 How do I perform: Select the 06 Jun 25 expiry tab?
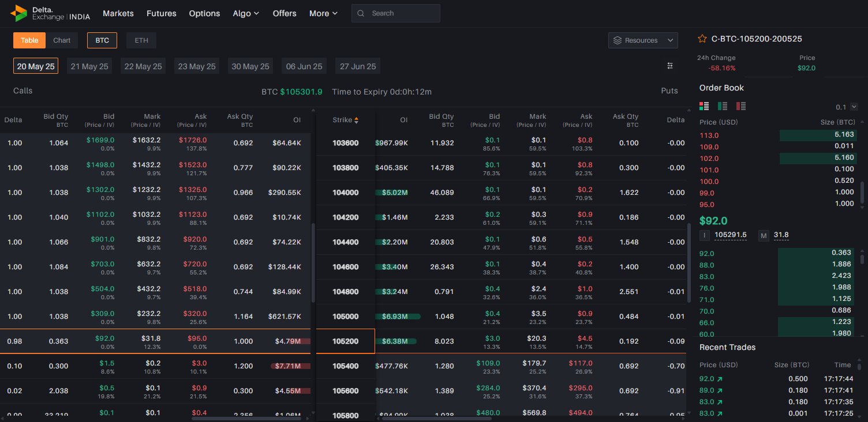[x=304, y=66]
